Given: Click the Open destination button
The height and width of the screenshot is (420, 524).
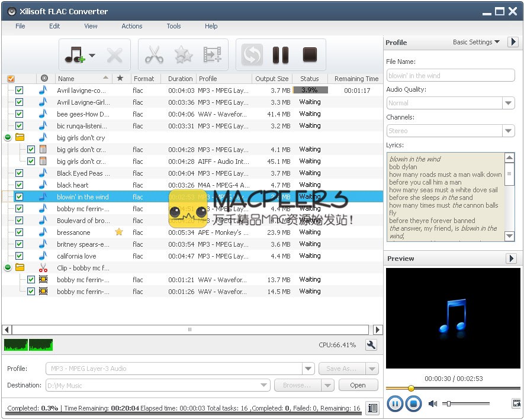Looking at the screenshot, I should pyautogui.click(x=358, y=385).
